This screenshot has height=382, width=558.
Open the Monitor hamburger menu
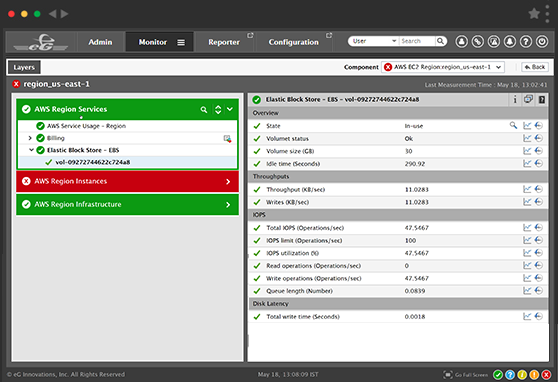[181, 42]
